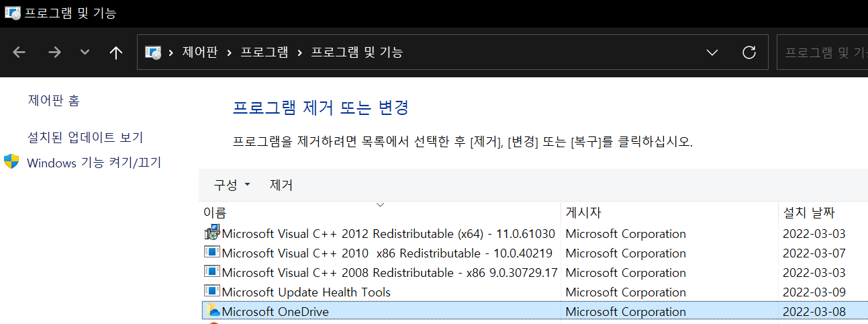This screenshot has height=324, width=868.
Task: Expand the chevron after 프로그램 breadcrumb
Action: (x=299, y=52)
